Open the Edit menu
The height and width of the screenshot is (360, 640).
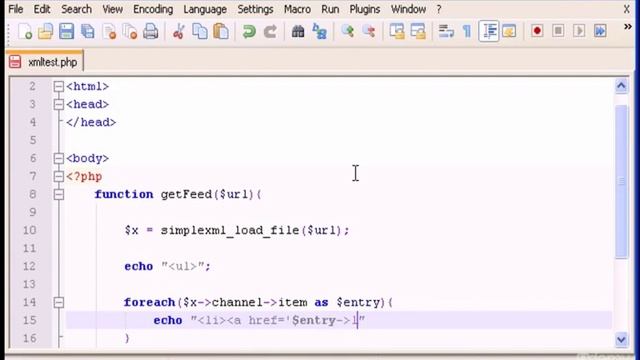tap(42, 9)
